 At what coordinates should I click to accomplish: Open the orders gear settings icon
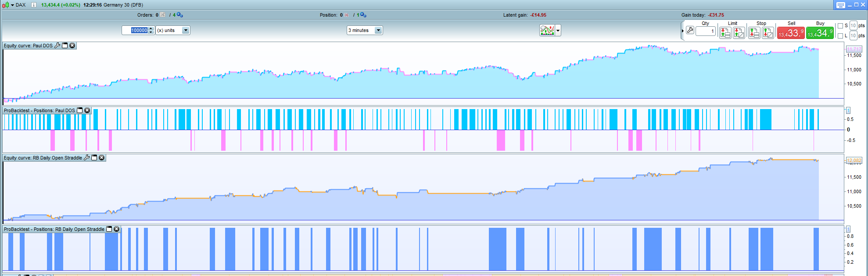tap(179, 15)
